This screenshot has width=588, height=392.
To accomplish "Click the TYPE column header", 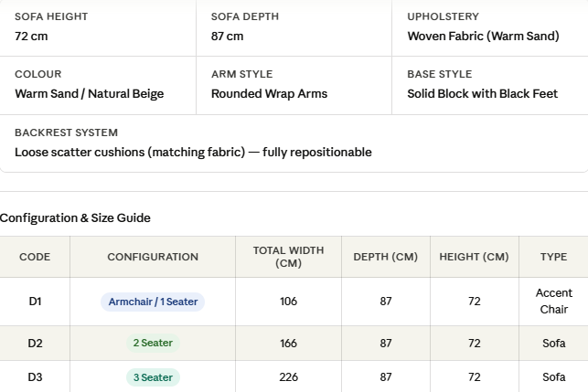I will click(x=553, y=257).
